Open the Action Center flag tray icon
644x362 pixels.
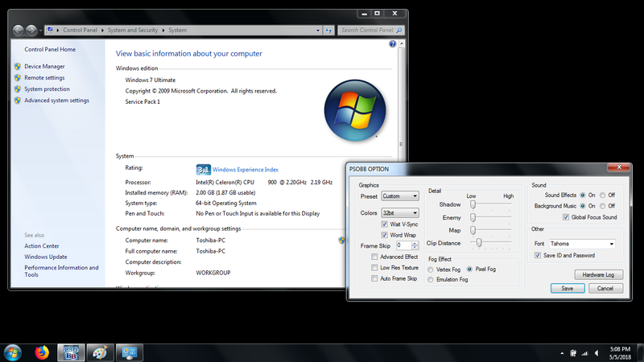(x=573, y=353)
